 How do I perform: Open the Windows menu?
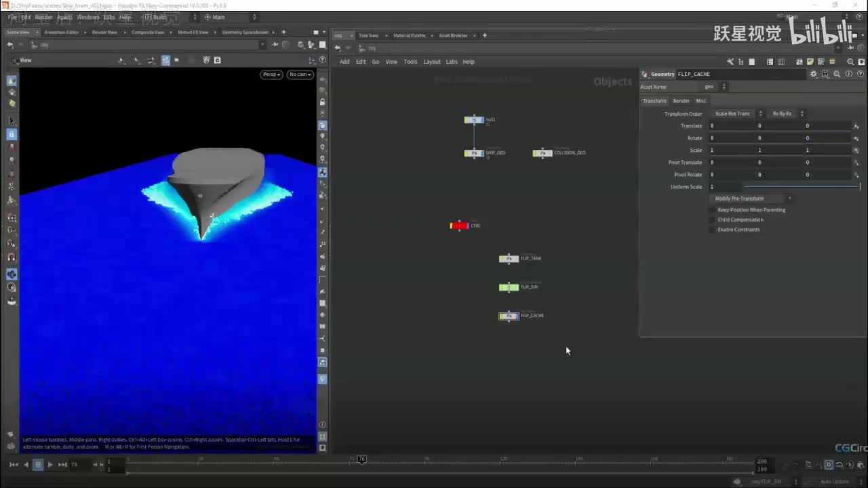pos(87,17)
